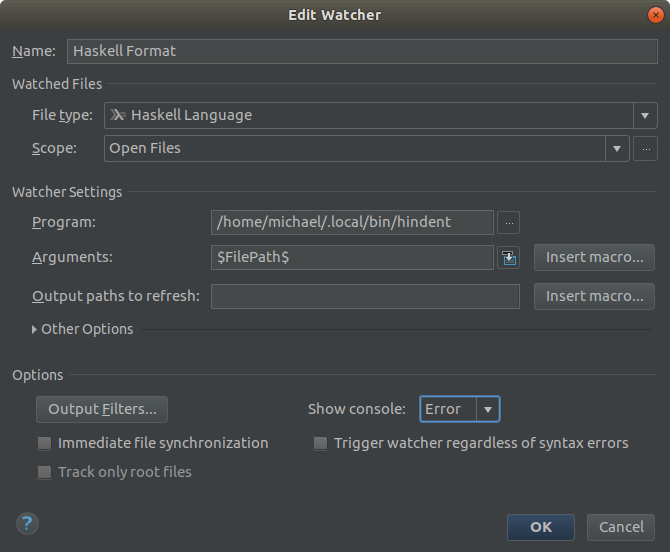Click the help question mark icon
The height and width of the screenshot is (552, 670).
click(x=26, y=523)
